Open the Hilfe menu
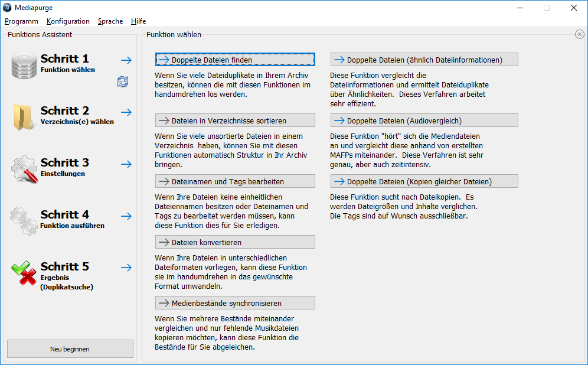The image size is (588, 365). click(x=138, y=21)
